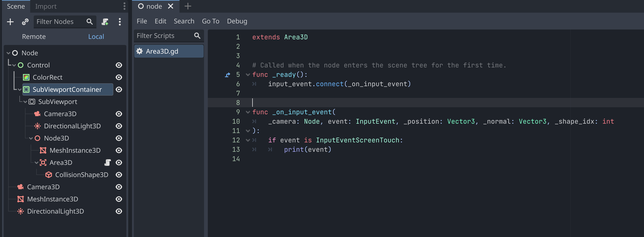Open the Filter Nodes search magnifier
The image size is (644, 237).
coord(89,22)
